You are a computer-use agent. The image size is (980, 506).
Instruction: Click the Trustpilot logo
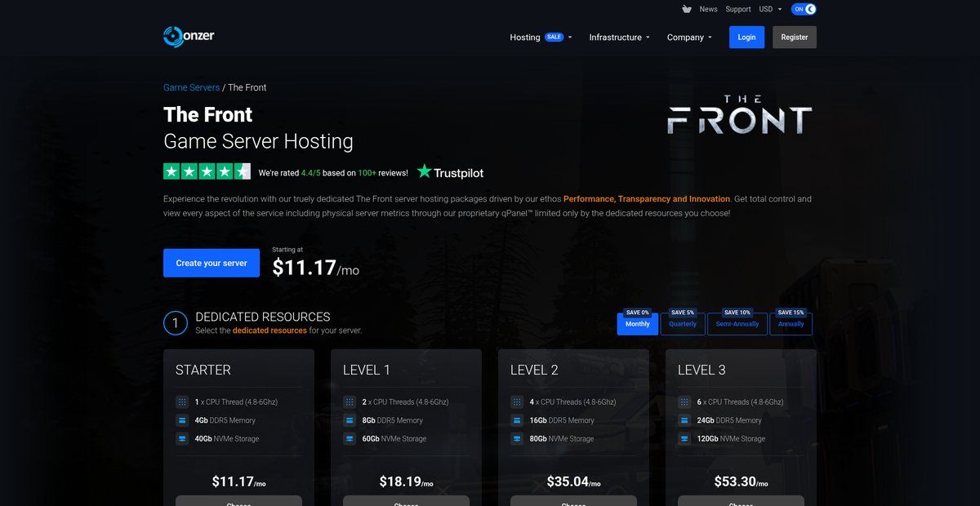click(450, 172)
